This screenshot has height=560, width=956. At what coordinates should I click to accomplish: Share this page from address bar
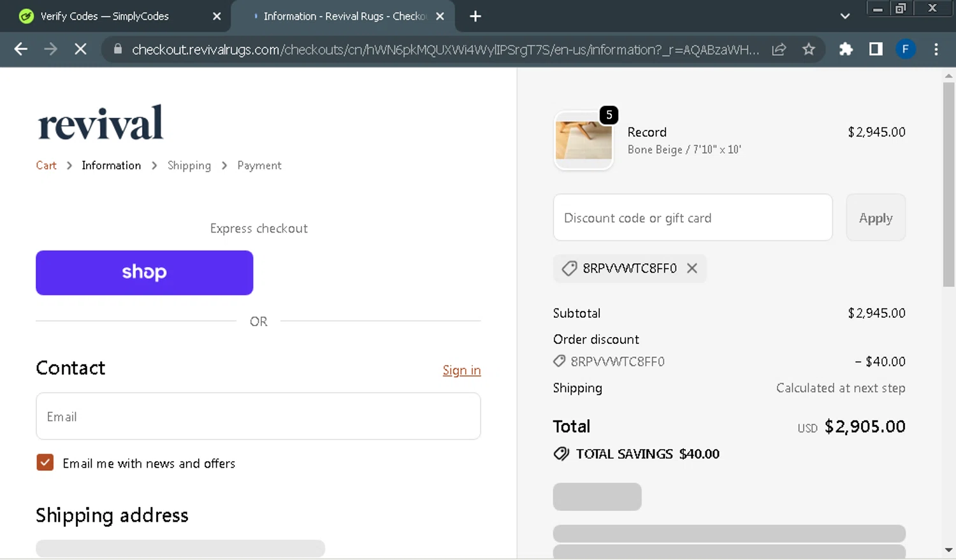(779, 49)
